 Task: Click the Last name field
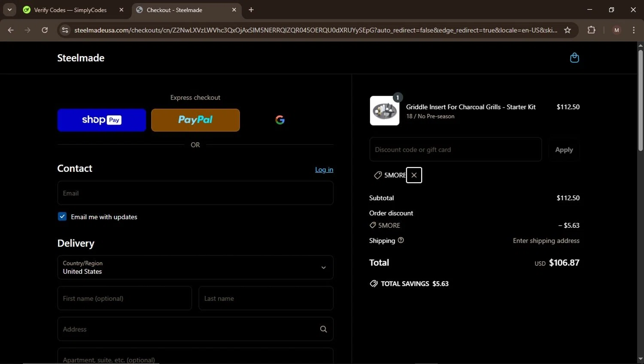tap(266, 298)
